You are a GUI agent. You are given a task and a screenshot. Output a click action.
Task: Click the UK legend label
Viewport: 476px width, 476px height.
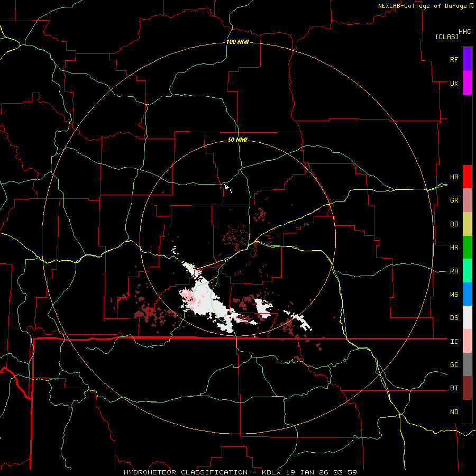[x=454, y=83]
